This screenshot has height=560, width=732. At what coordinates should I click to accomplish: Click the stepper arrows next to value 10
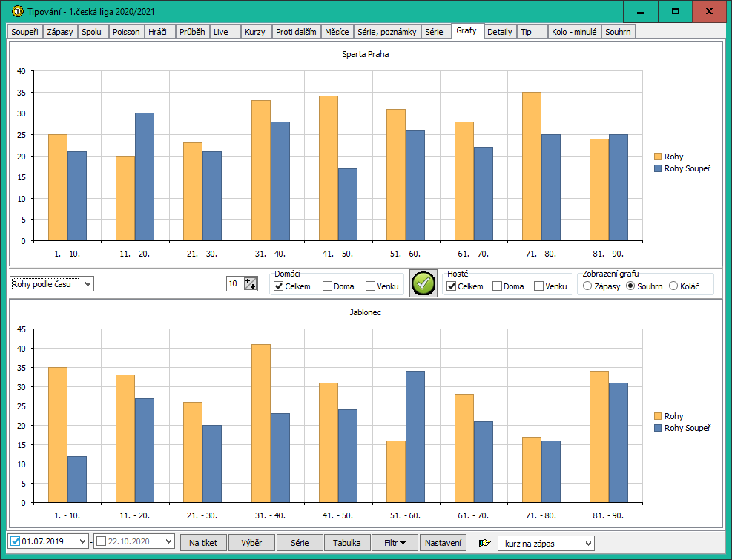(x=251, y=283)
